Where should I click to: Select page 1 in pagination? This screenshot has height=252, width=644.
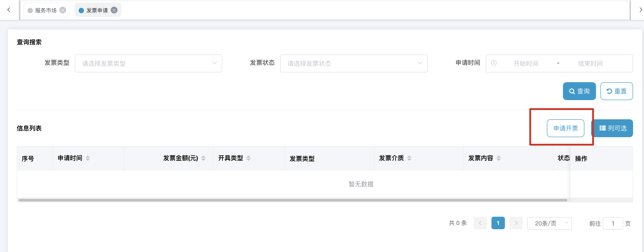pos(498,223)
